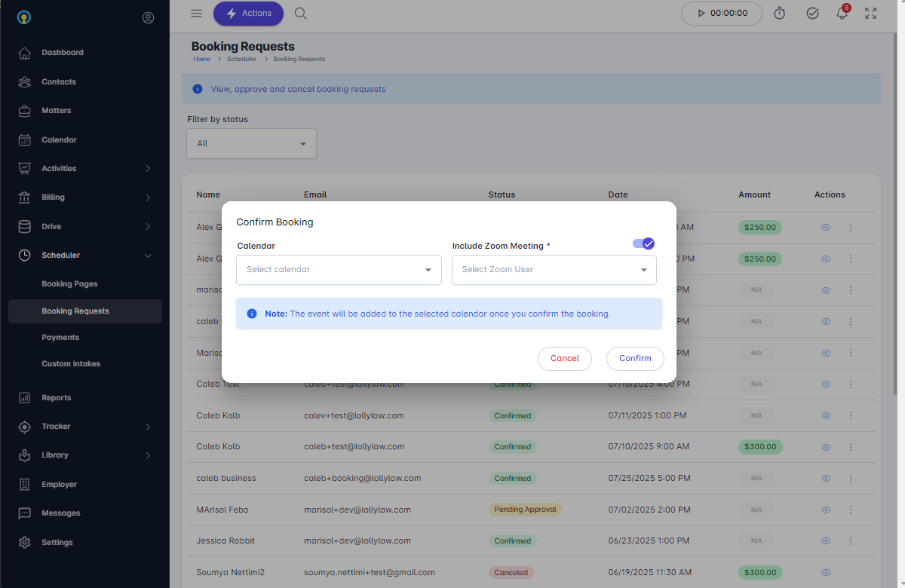
Task: Click the Canceled status badge
Action: (511, 573)
